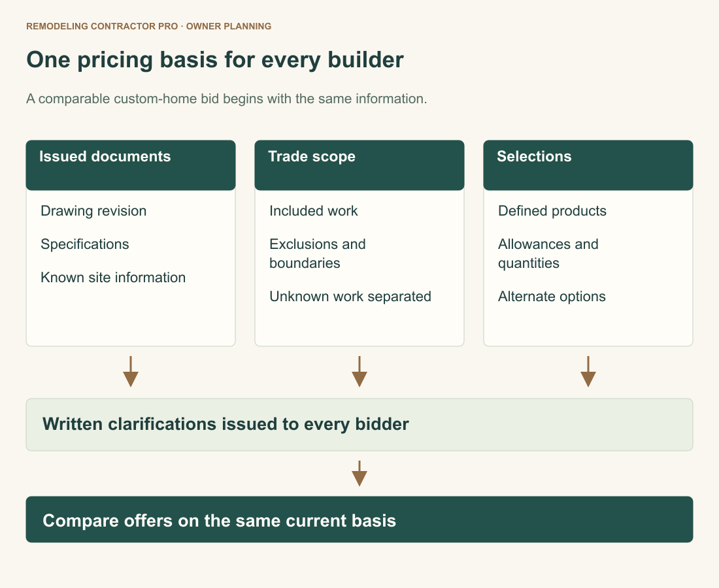Screen dimensions: 719x588
Task: Select 'Written clarifications issued to every bidder' box
Action: pyautogui.click(x=359, y=425)
